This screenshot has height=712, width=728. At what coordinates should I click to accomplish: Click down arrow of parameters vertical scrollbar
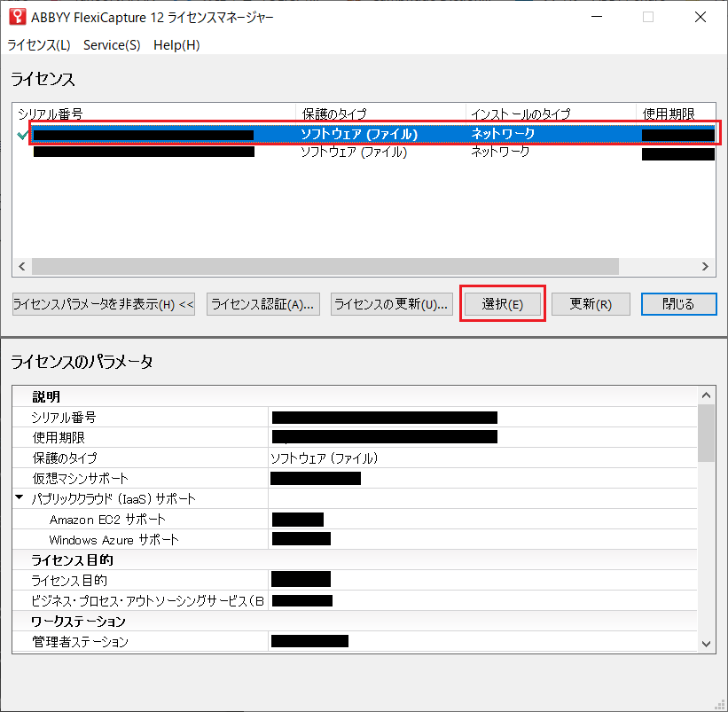[706, 644]
